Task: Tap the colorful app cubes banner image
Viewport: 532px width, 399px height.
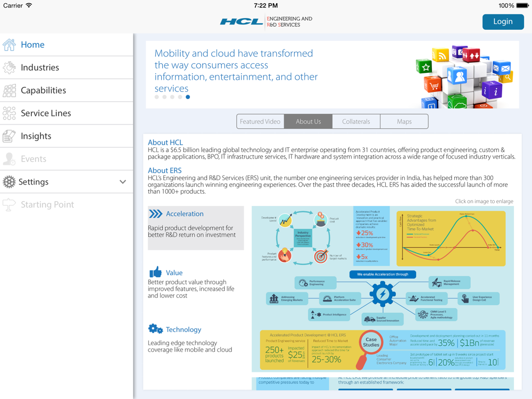Action: (x=463, y=76)
